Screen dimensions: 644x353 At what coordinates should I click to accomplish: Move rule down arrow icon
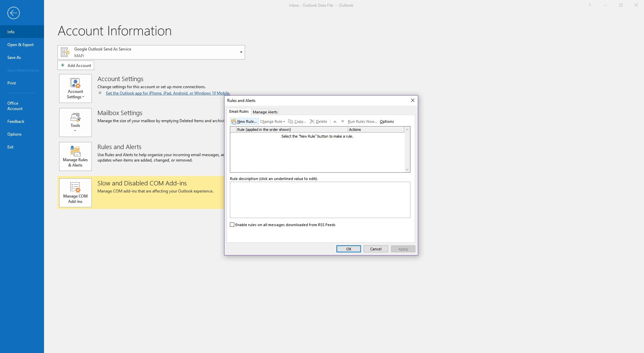343,121
